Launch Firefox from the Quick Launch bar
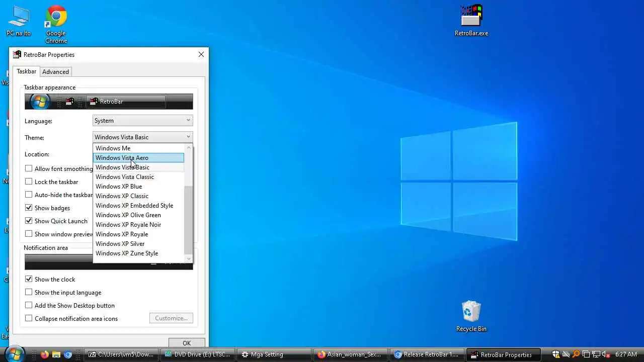The image size is (644, 362). tap(44, 354)
